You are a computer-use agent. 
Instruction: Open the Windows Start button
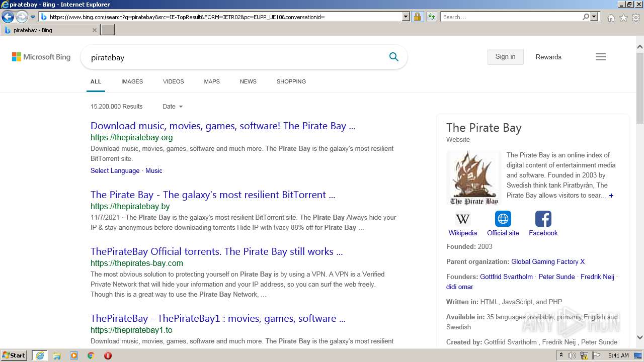point(14,355)
